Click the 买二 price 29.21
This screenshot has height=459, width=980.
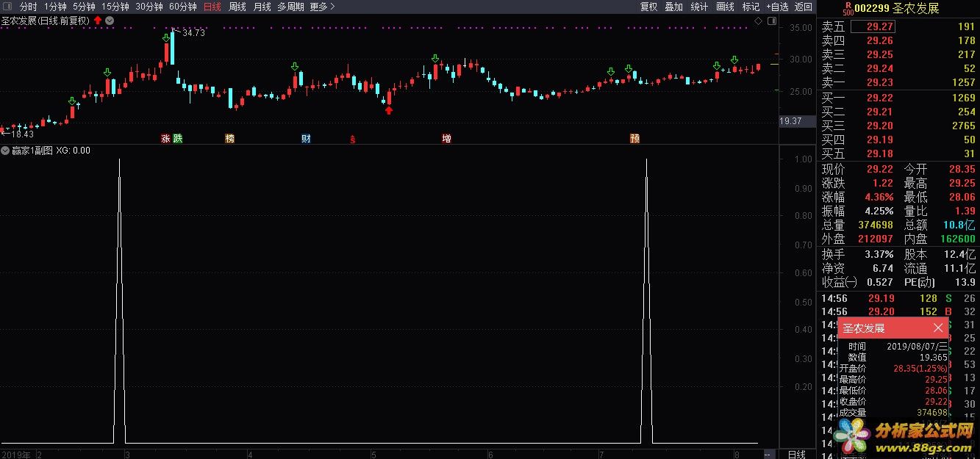879,112
